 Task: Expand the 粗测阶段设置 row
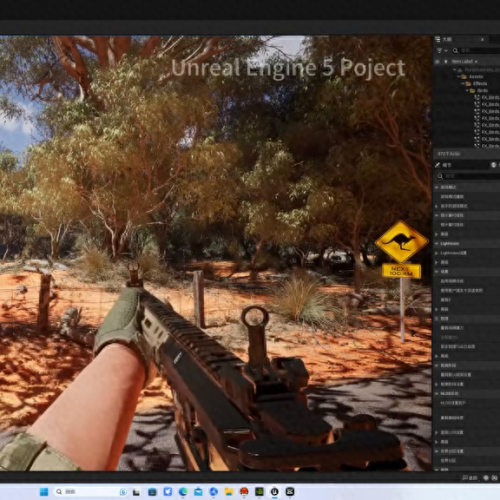[x=437, y=384]
